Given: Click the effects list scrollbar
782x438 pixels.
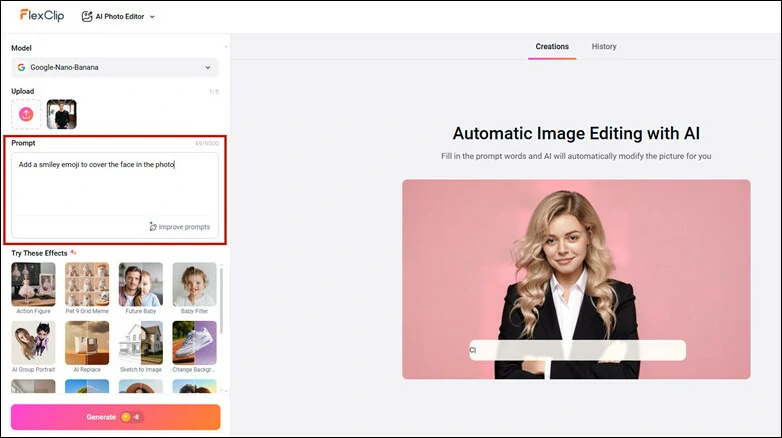Looking at the screenshot, I should coord(221,301).
